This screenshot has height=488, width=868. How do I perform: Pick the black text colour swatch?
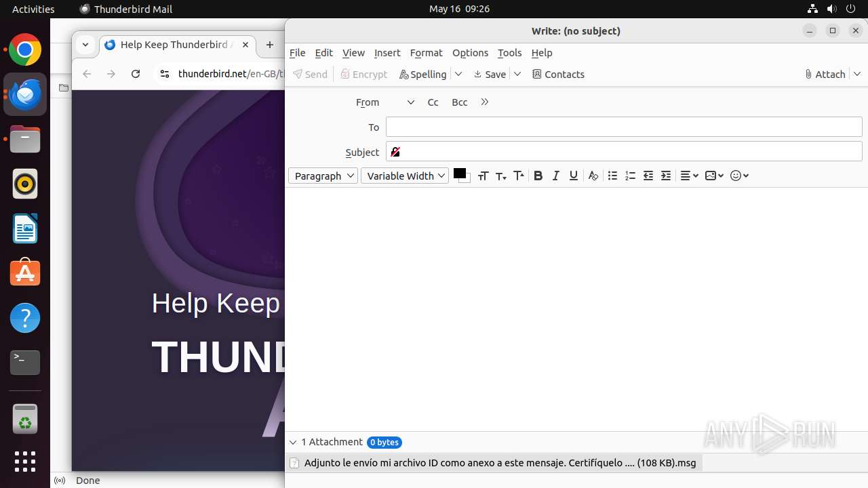tap(460, 174)
